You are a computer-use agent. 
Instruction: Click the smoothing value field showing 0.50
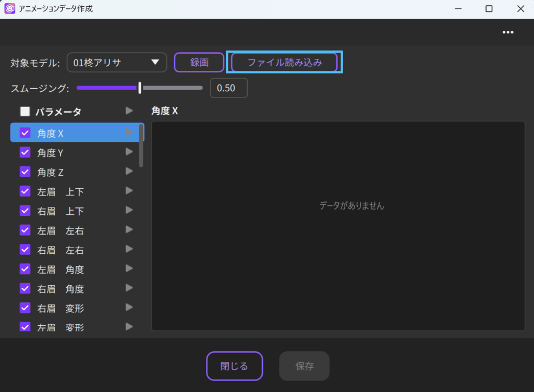pyautogui.click(x=228, y=88)
